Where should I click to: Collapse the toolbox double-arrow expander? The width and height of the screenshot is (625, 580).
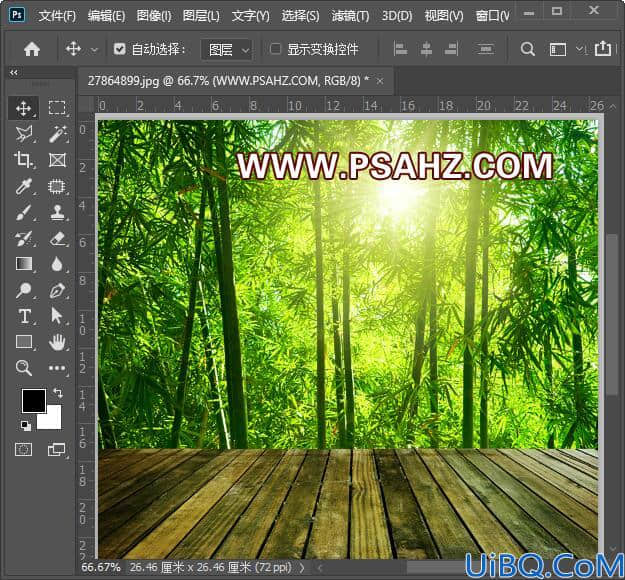point(14,73)
